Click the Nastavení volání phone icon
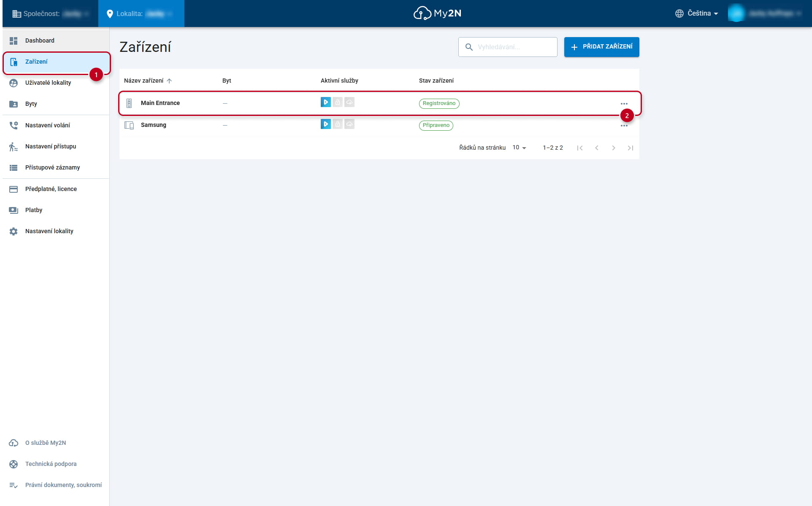Viewport: 812px width, 506px height. pos(14,125)
